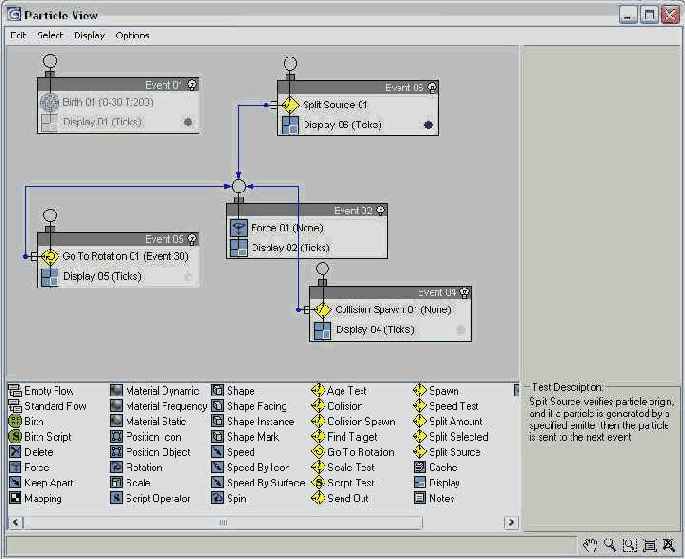The height and width of the screenshot is (559, 685).
Task: Click Event 04 input circle connector
Action: click(x=322, y=269)
